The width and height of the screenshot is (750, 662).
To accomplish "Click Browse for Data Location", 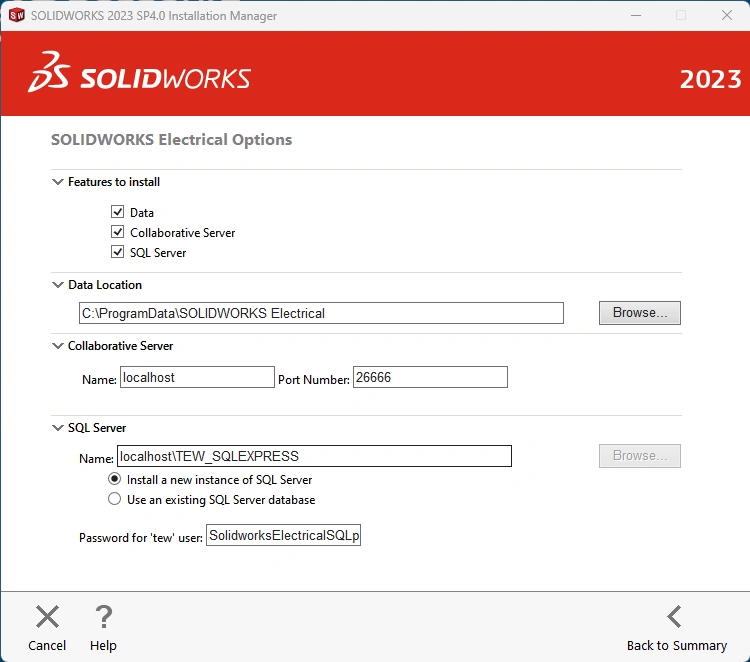I will [640, 313].
